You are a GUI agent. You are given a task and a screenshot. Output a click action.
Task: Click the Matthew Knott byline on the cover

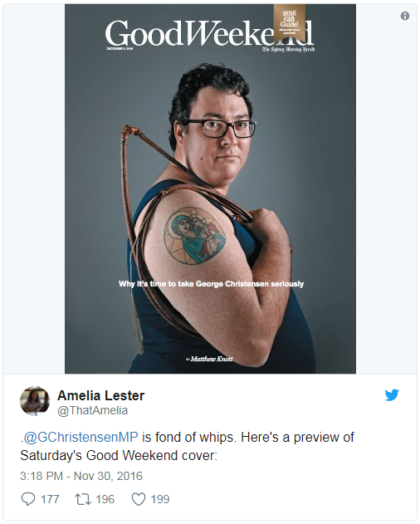[x=209, y=359]
